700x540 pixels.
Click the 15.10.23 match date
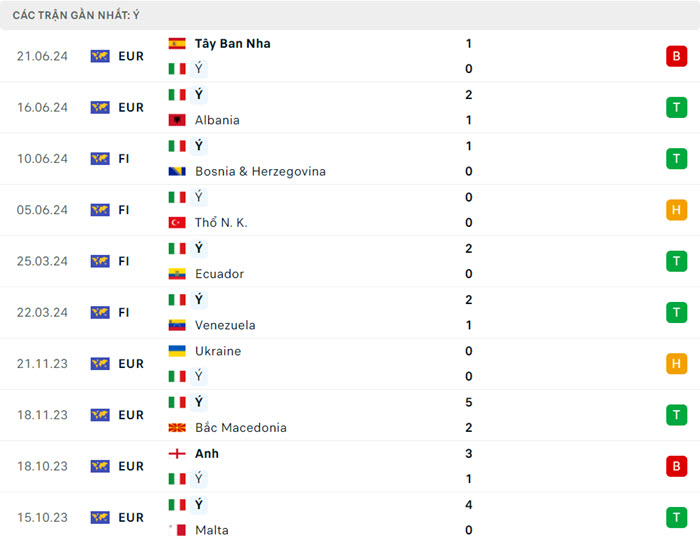click(x=42, y=518)
